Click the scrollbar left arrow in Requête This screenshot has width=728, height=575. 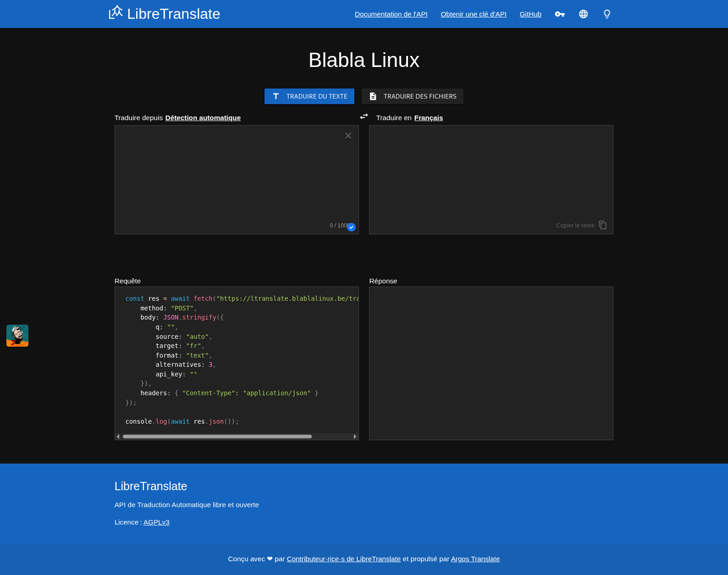118,437
